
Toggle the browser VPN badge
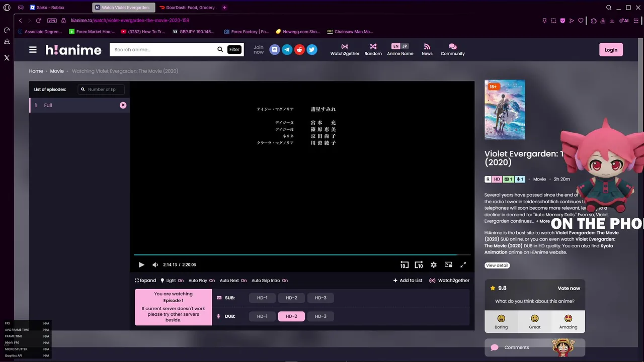point(52,21)
